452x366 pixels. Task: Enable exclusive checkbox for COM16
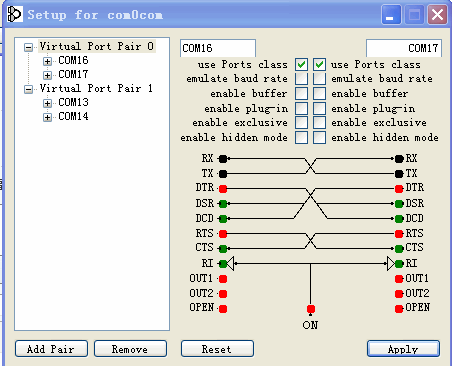301,123
